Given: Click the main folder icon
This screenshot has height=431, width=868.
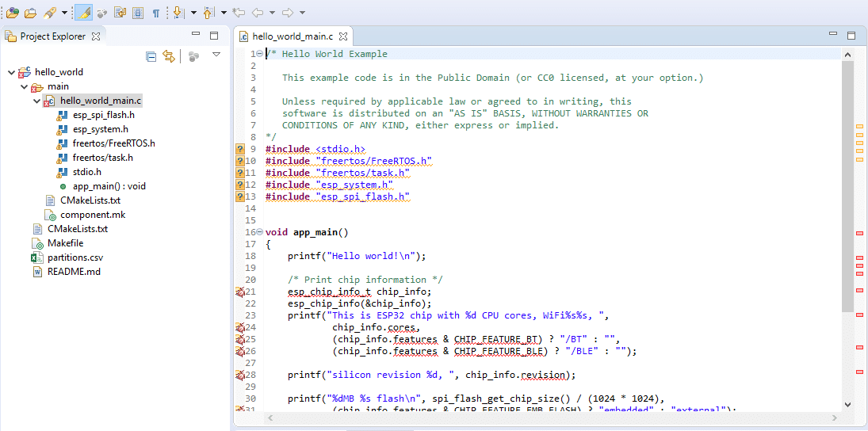Looking at the screenshot, I should click(36, 87).
